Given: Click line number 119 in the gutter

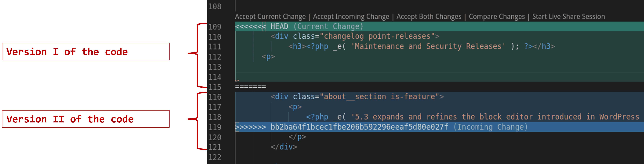Looking at the screenshot, I should [x=215, y=127].
